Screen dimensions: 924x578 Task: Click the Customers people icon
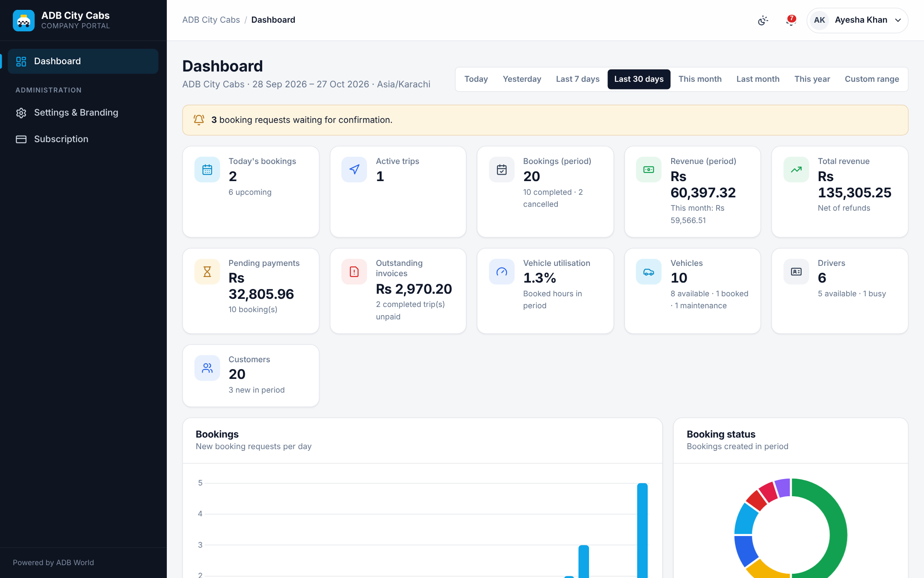207,368
